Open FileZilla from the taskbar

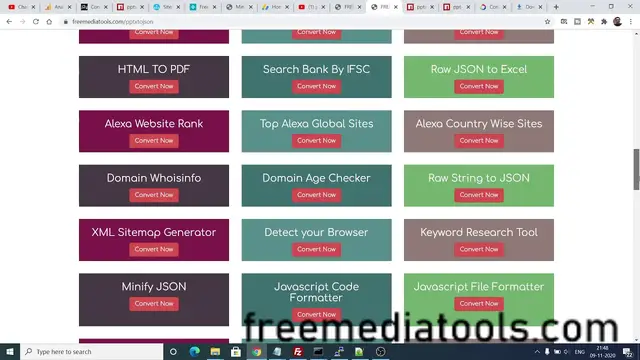(298, 351)
